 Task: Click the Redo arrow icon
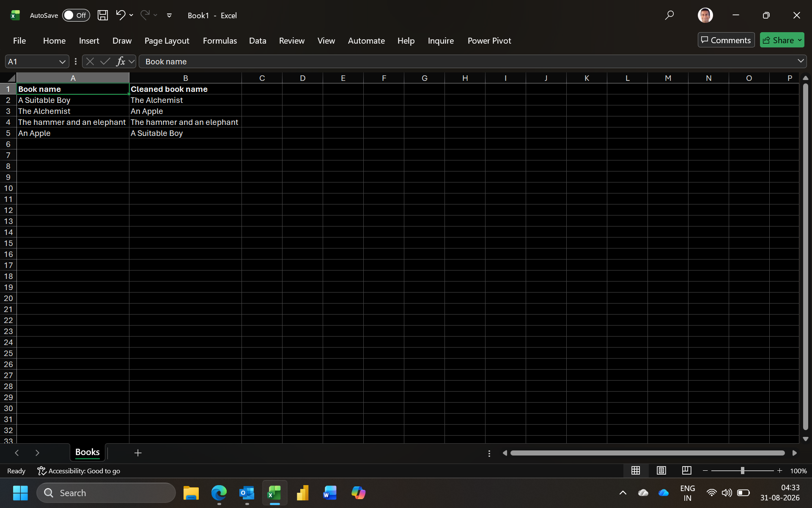(145, 15)
